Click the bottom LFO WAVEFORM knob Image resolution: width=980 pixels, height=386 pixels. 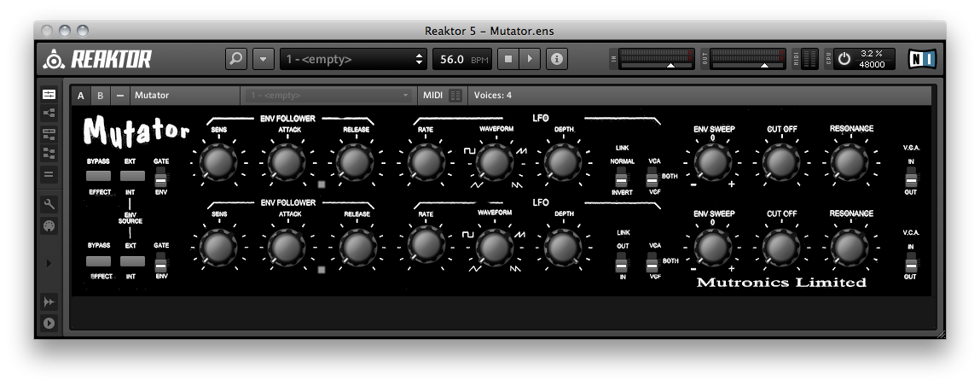(495, 247)
